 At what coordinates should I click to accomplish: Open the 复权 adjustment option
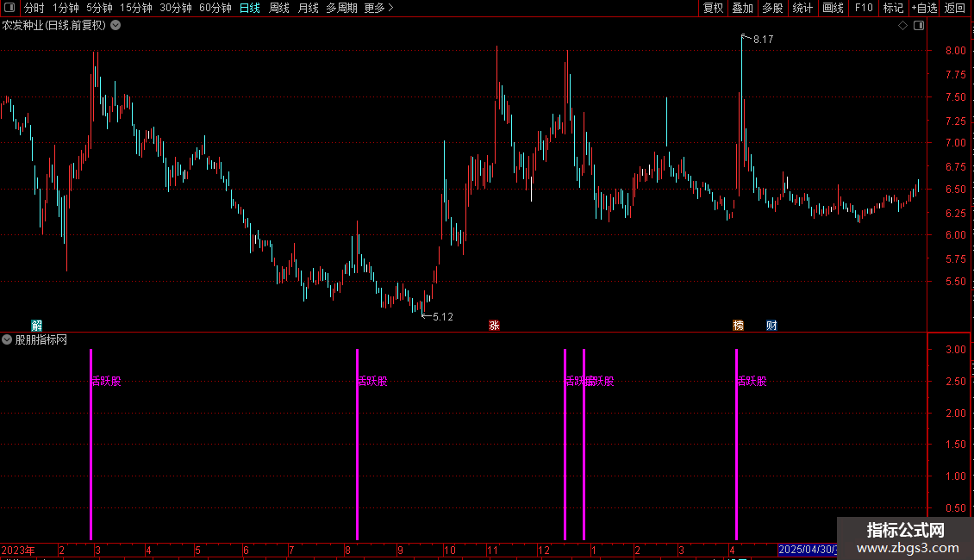click(x=713, y=8)
